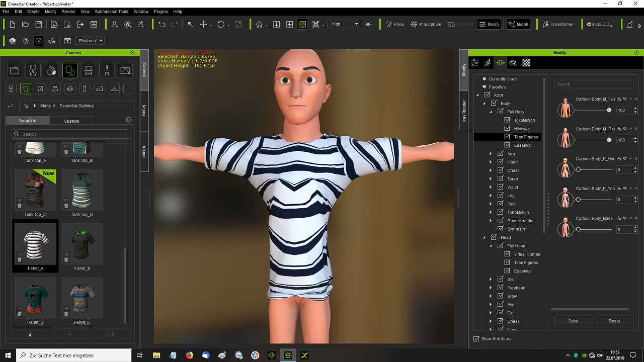Select the Skirt clothing subcategory icon
The width and height of the screenshot is (644, 362).
(55, 89)
